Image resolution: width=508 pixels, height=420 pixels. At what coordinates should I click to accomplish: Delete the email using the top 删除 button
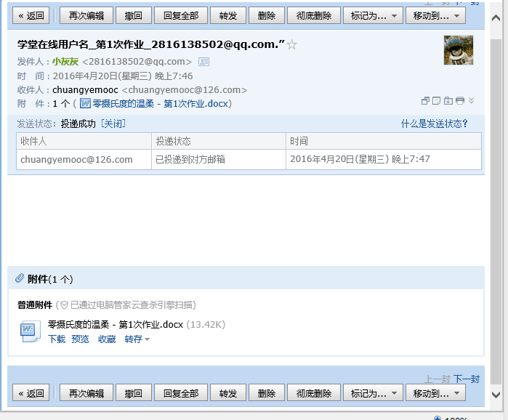[x=267, y=15]
